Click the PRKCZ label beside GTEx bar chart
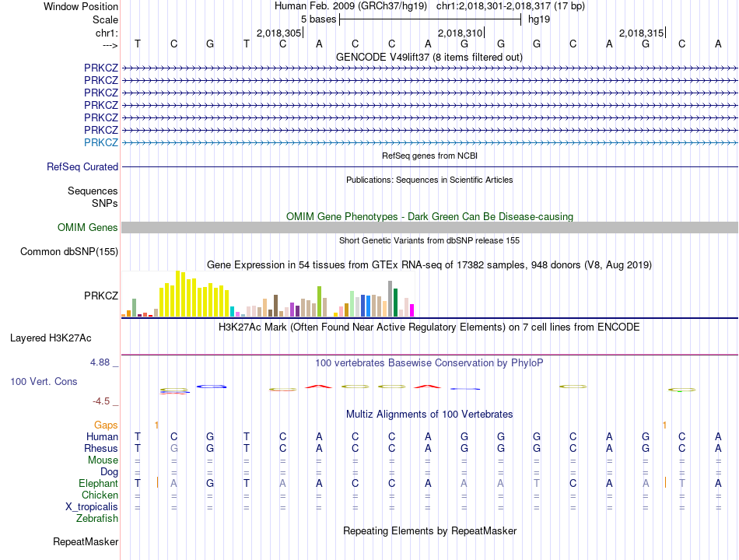 click(x=101, y=296)
